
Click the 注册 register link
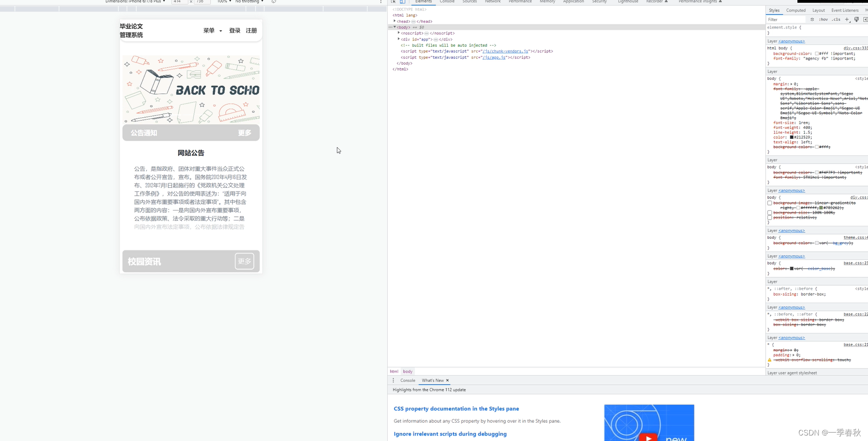coord(251,30)
